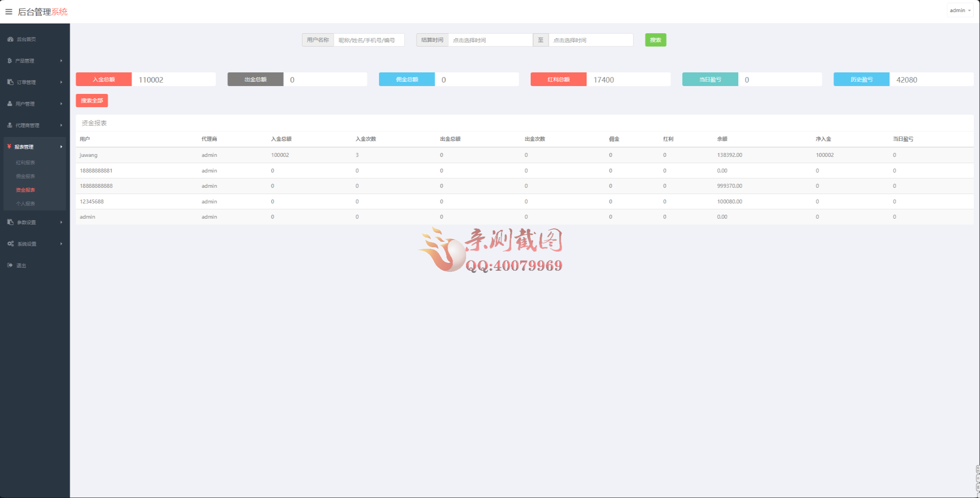Click the 后台首页 home icon
Viewport: 980px width, 498px height.
(x=10, y=39)
